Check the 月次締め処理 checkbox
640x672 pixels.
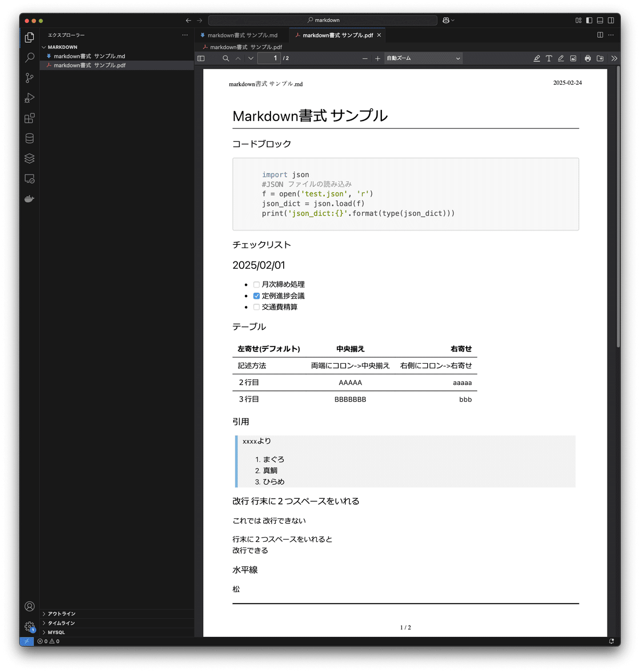pyautogui.click(x=257, y=284)
